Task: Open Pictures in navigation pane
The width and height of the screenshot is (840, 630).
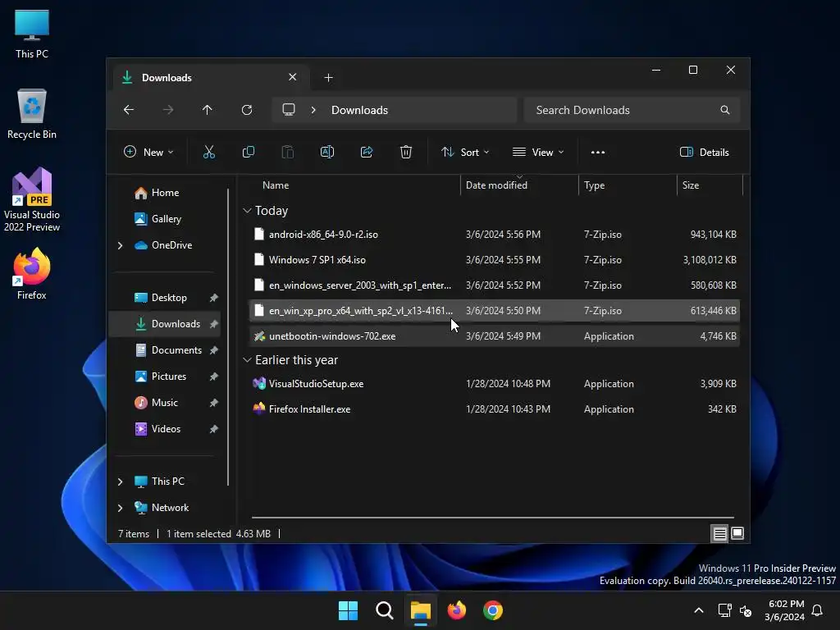Action: 169,377
